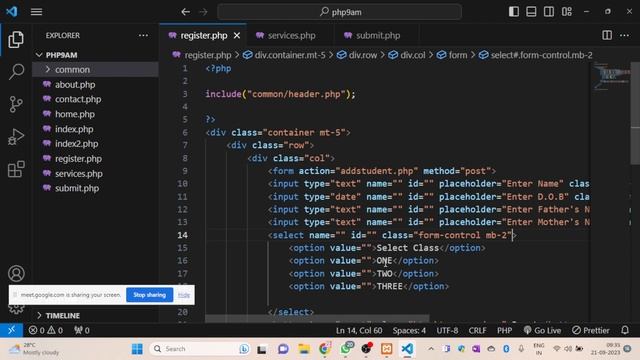Change language mode via PHP status item
The image size is (640, 360).
[504, 330]
